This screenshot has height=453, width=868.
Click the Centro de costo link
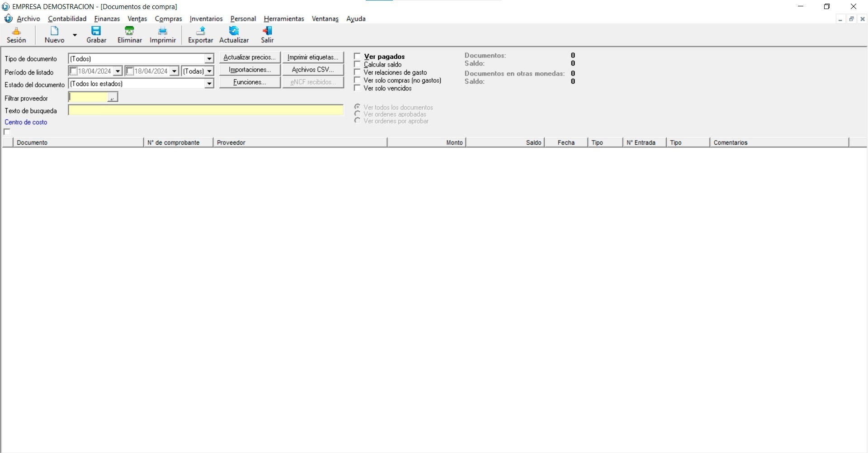26,122
